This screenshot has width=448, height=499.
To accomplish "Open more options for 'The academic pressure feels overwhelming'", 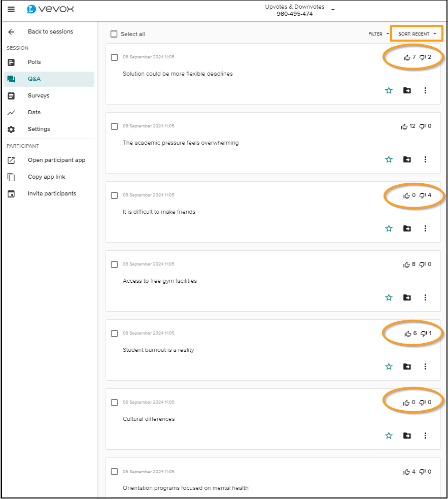I will [x=425, y=159].
